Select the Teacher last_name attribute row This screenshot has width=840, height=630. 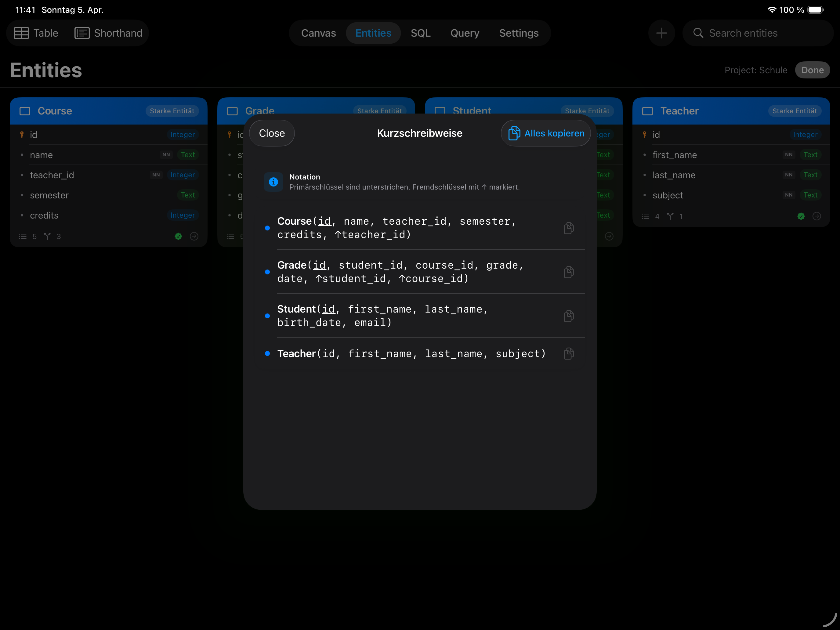coord(731,175)
